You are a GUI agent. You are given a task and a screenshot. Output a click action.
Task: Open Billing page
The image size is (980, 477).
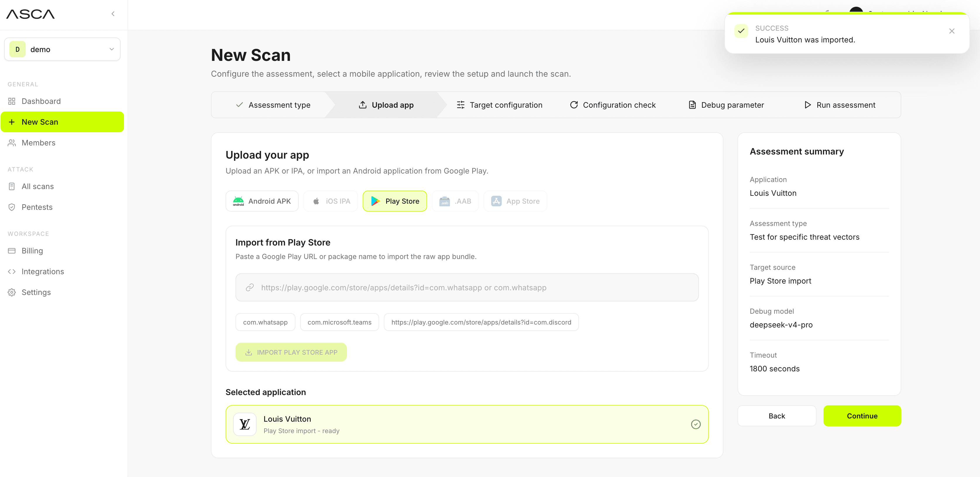tap(62, 250)
